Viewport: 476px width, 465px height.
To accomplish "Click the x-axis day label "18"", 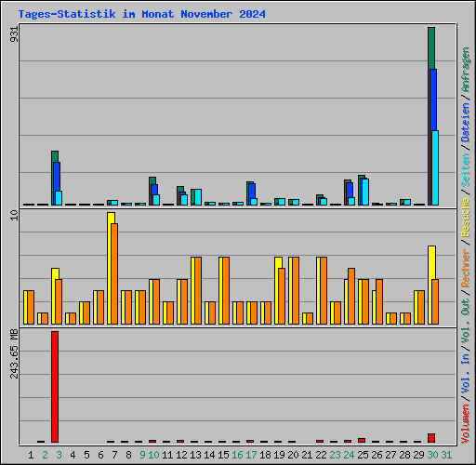I will [x=265, y=455].
